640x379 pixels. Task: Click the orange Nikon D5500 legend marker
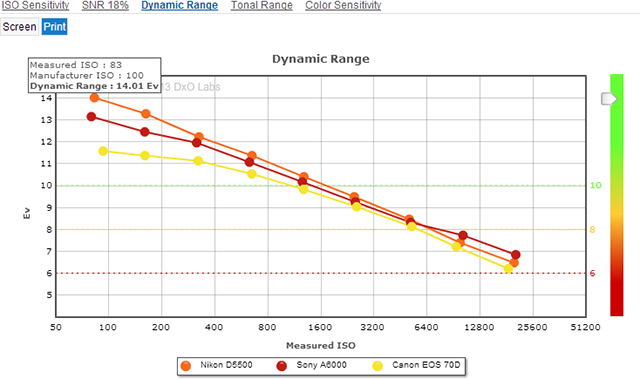[186, 366]
